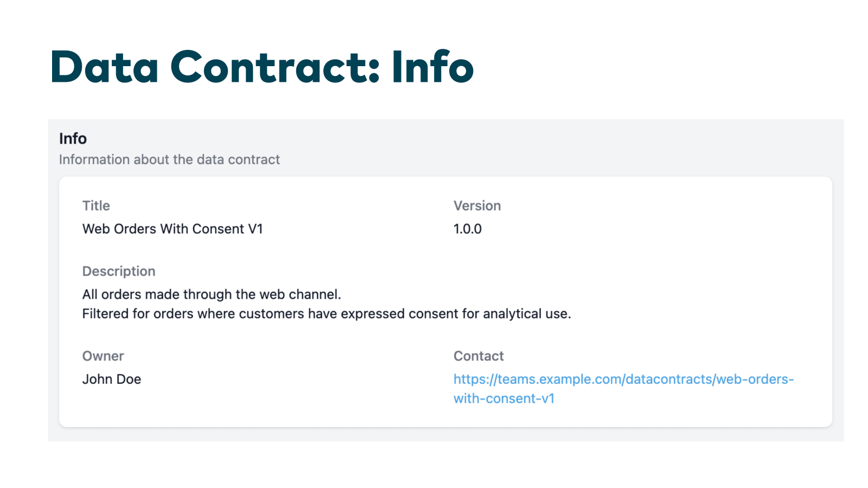The width and height of the screenshot is (868, 488).
Task: Select the owner name "John Doe"
Action: [x=112, y=379]
